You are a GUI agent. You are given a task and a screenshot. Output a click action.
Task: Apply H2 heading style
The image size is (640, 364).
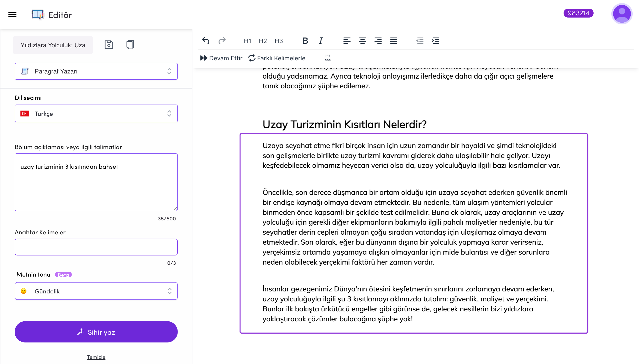(x=263, y=41)
